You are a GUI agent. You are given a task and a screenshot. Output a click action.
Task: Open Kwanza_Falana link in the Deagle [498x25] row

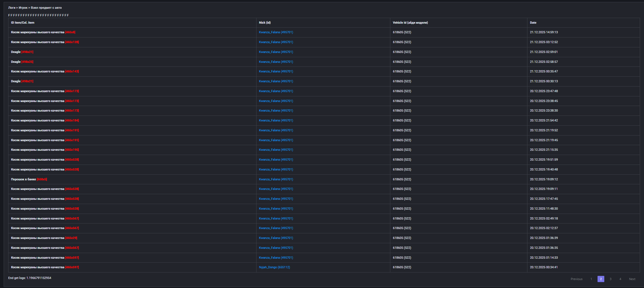(x=276, y=62)
